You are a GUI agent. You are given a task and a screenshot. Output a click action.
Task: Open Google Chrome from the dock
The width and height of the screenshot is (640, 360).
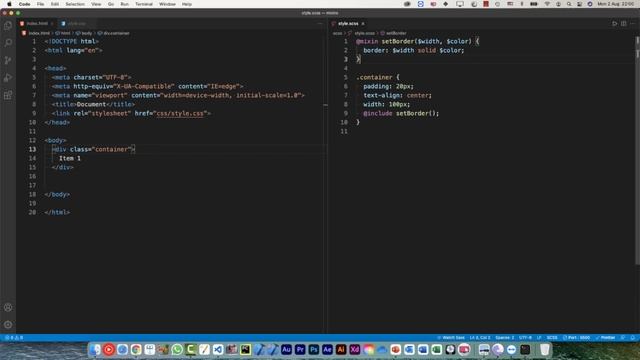[136, 350]
